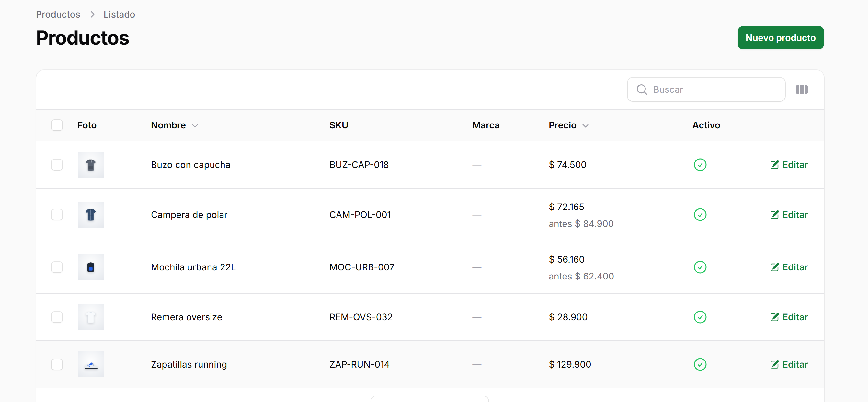Toggle column visibility icon next to search

point(802,89)
